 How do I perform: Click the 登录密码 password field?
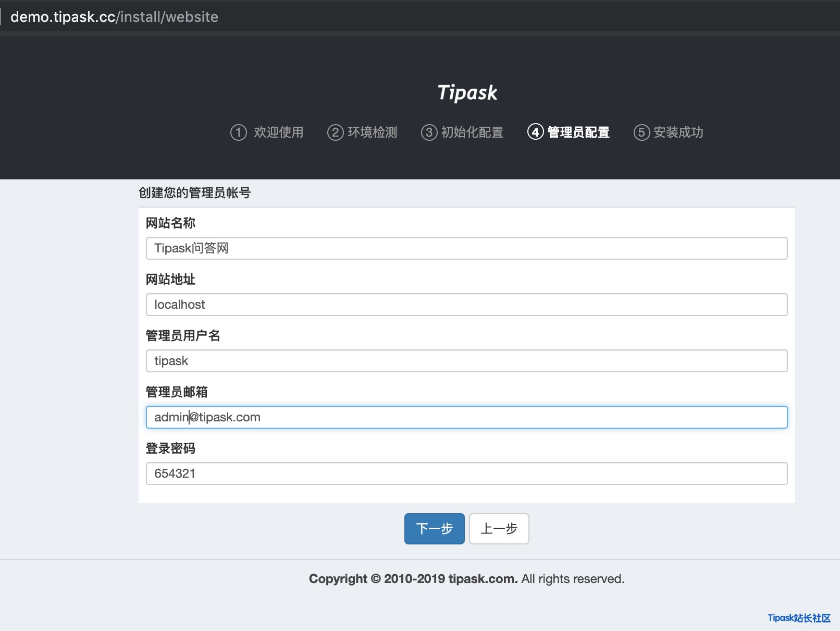466,474
